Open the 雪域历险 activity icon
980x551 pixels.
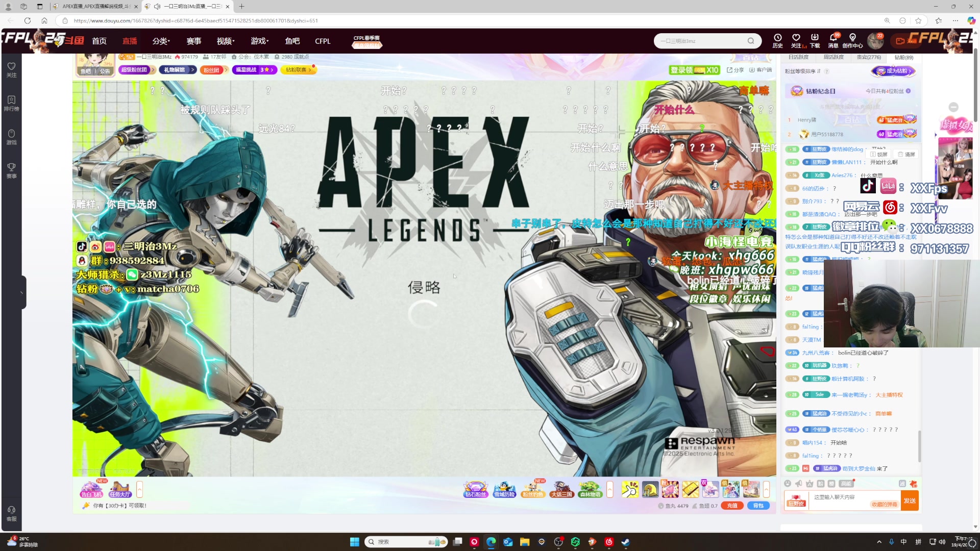tap(504, 489)
